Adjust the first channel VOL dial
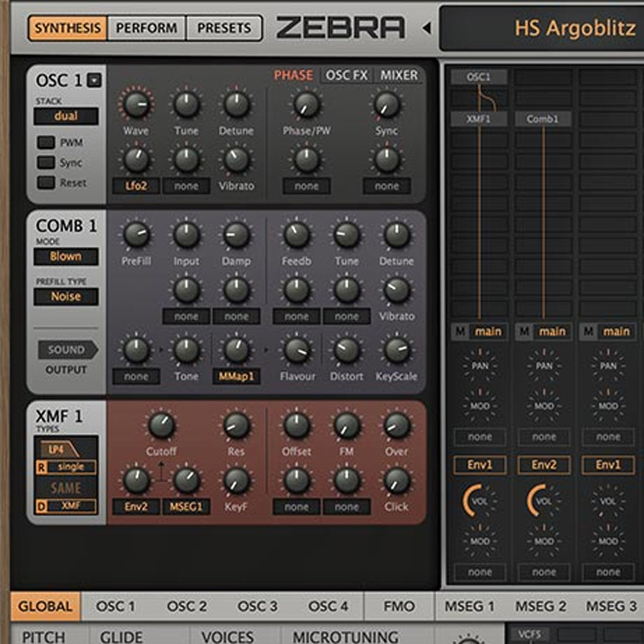 (479, 501)
